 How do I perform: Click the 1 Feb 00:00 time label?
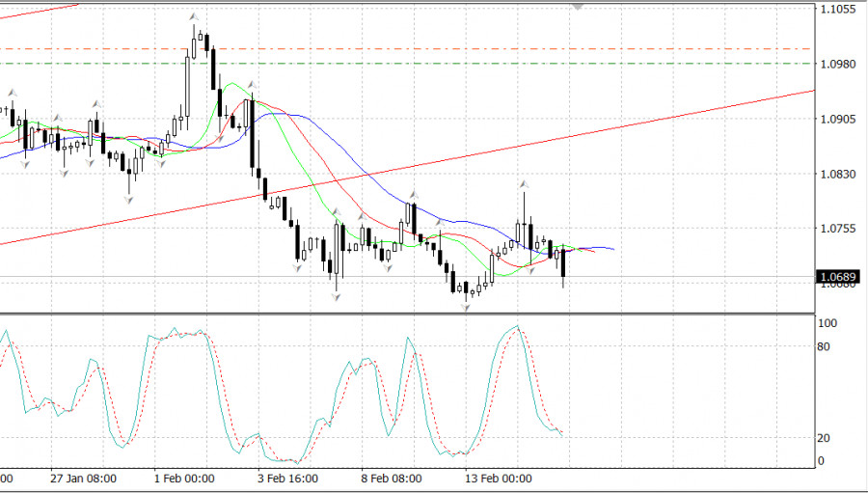[x=186, y=478]
